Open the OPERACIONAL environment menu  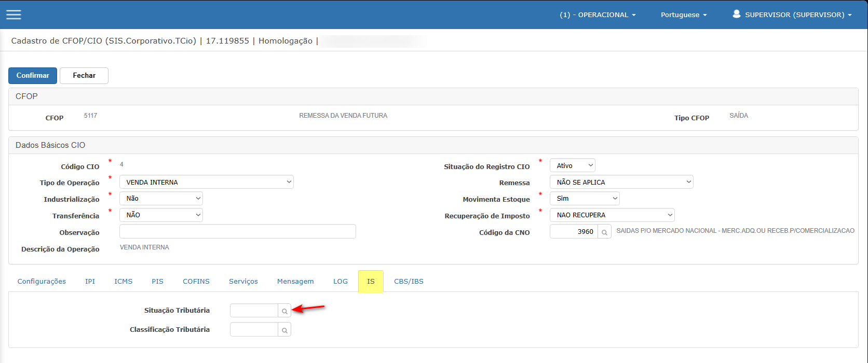point(597,15)
